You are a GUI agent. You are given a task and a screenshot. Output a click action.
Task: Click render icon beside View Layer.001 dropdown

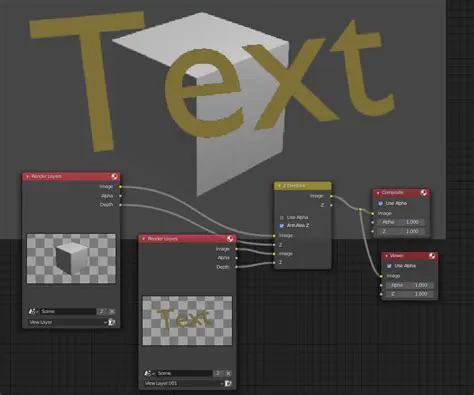[228, 384]
